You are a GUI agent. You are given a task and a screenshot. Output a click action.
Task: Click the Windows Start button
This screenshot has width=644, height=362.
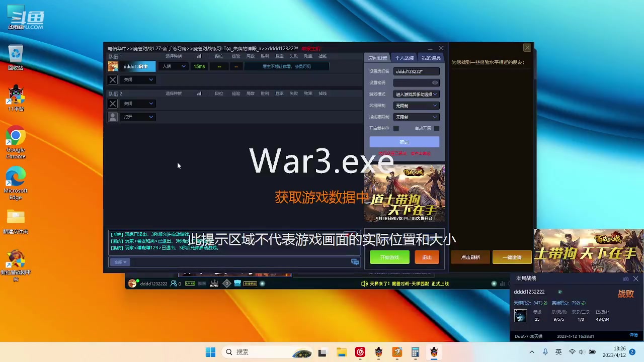210,352
